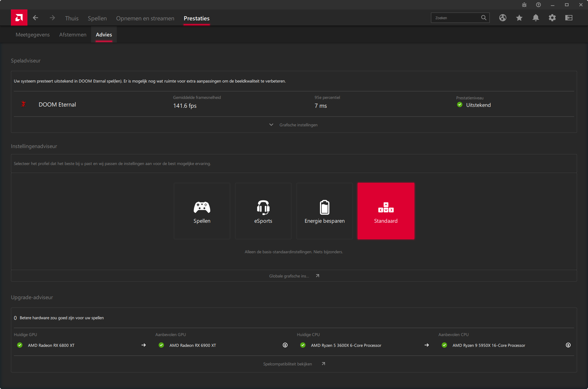Switch to Advies subtab
Viewport: 588px width, 389px height.
pyautogui.click(x=104, y=35)
